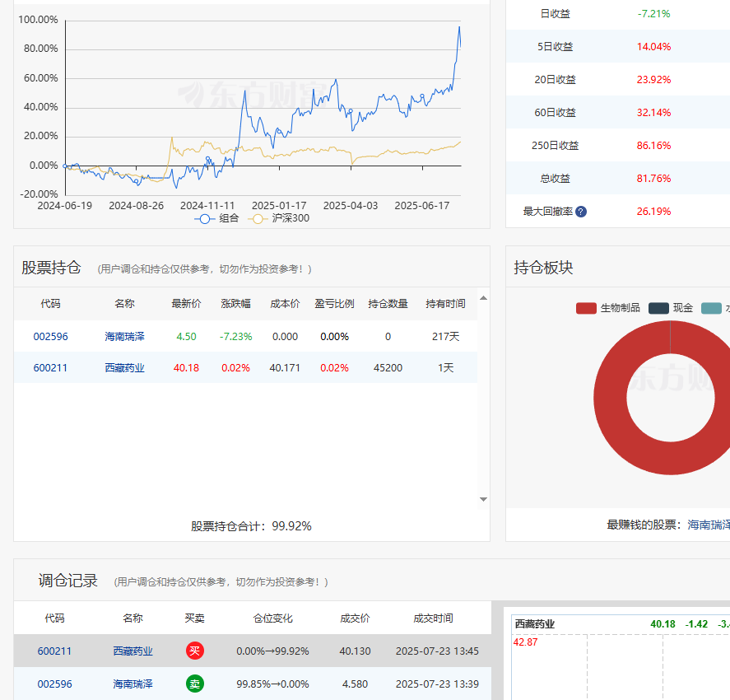Click the 总收益 value 81.76%
Viewport: 730px width, 700px height.
pyautogui.click(x=653, y=179)
